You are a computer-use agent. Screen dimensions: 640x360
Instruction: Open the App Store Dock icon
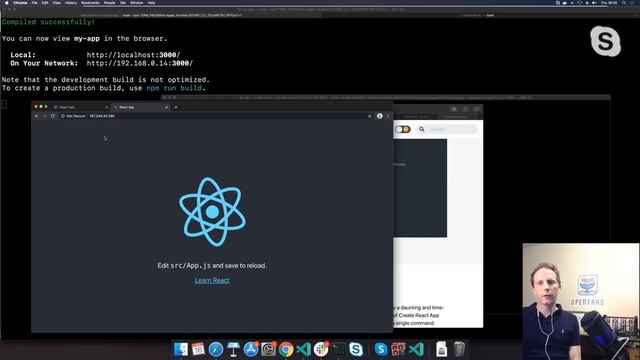251,349
